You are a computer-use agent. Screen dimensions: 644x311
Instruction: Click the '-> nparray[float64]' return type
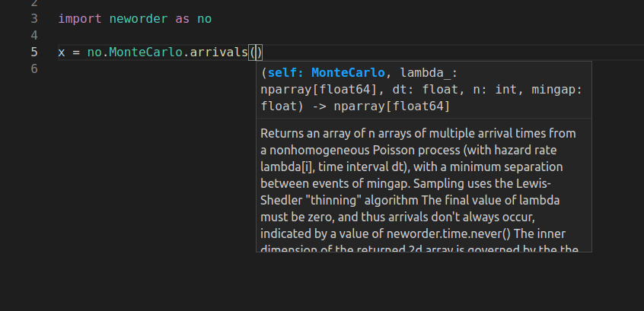[381, 106]
